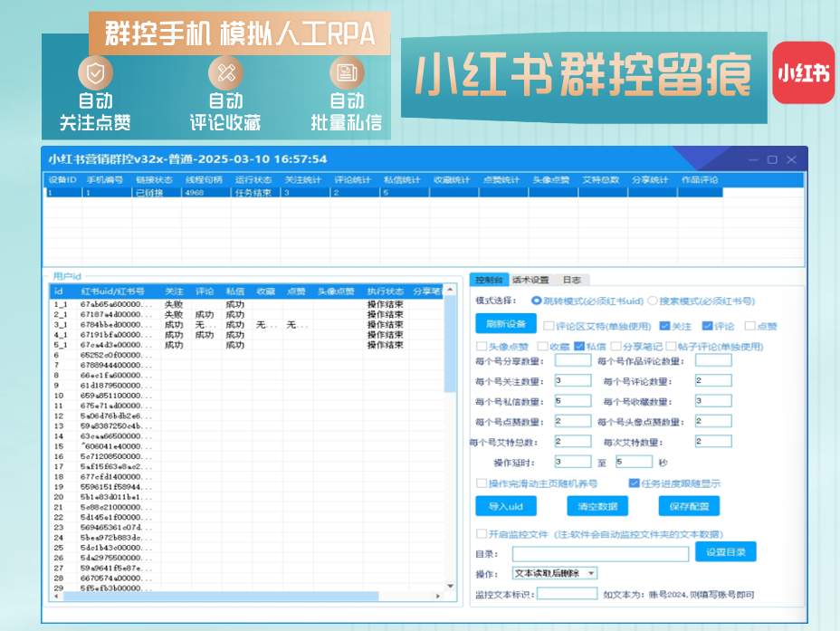Select user row 6670574a00000...

pos(247,578)
